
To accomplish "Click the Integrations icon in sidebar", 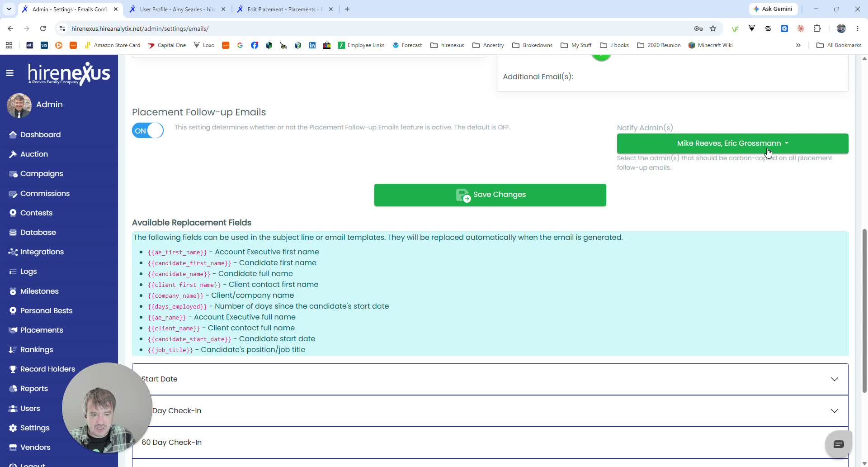I will tap(13, 252).
